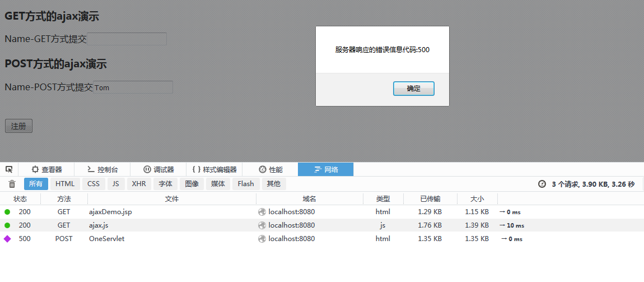Click the 10 ms timing of ajax.js

click(515, 226)
